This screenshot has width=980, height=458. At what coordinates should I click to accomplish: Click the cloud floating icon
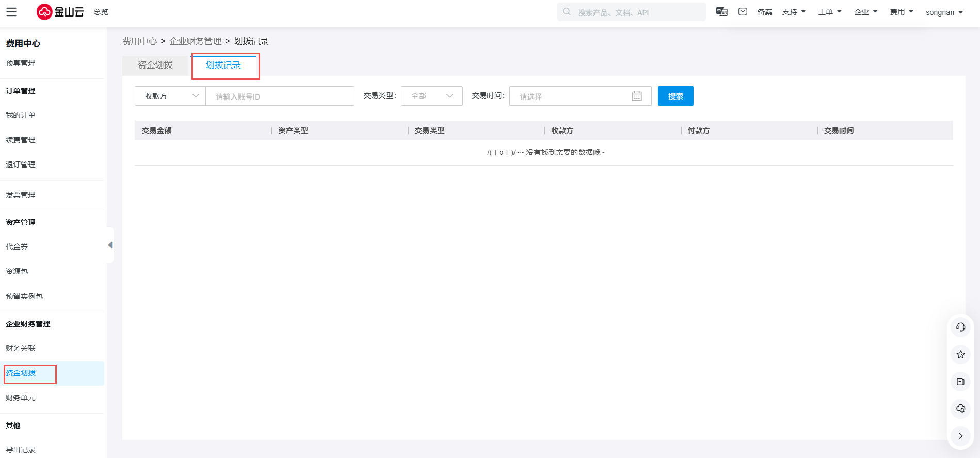[960, 408]
